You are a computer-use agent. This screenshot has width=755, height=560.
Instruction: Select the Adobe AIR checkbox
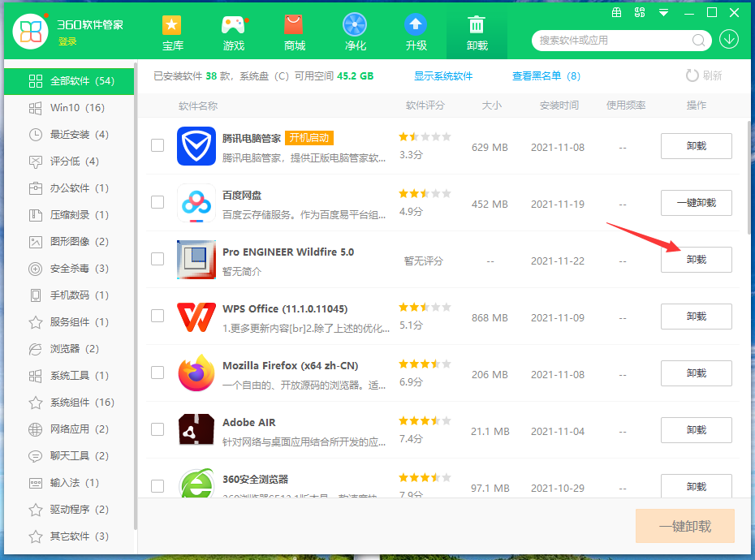point(157,429)
